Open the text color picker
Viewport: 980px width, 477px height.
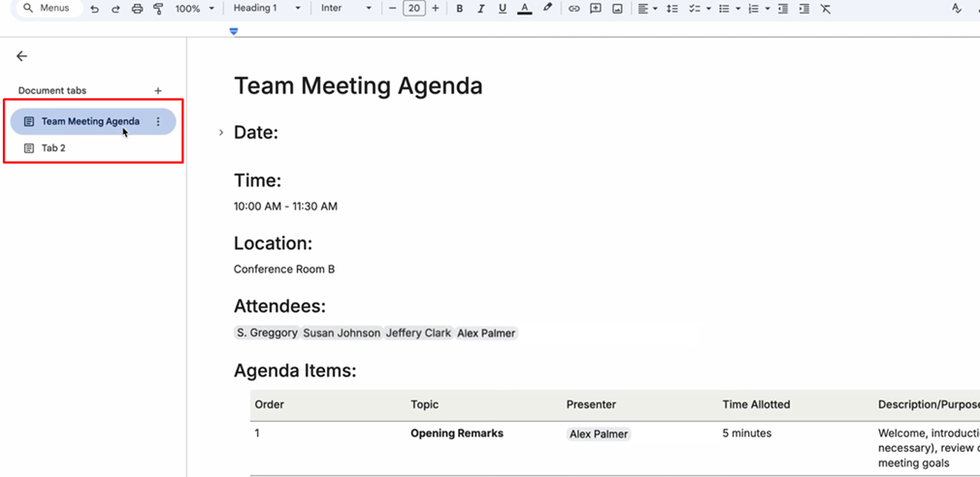pos(524,9)
